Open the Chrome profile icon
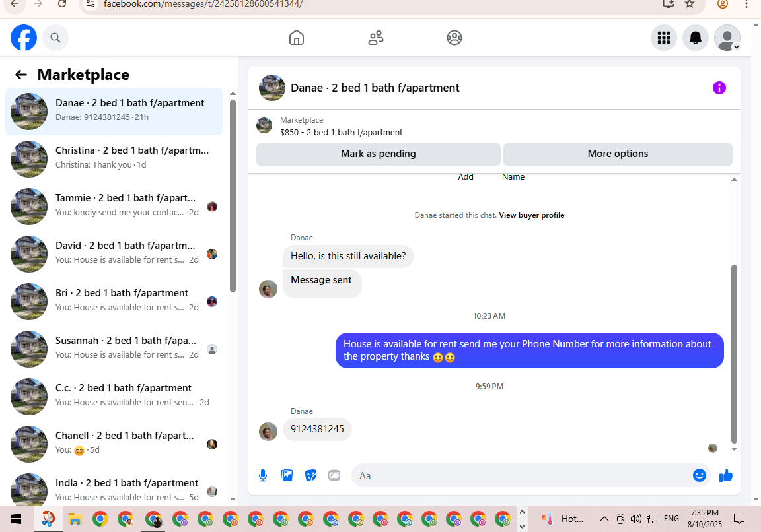Screen dimensions: 761x532 pyautogui.click(x=722, y=4)
